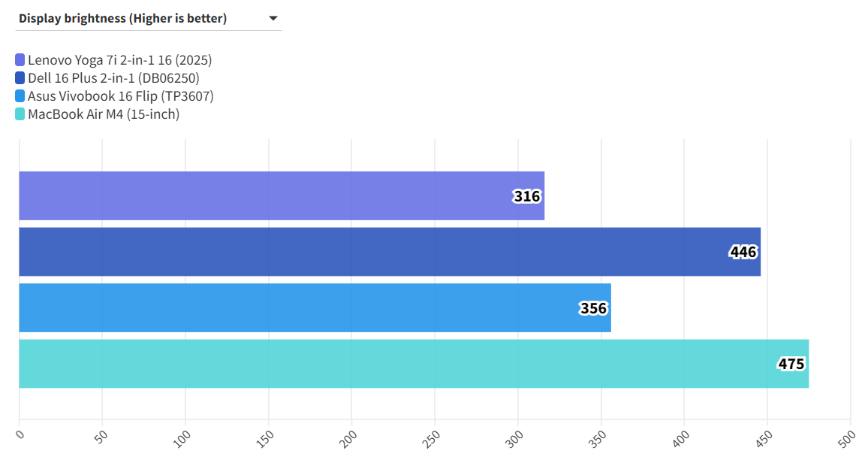868x463 pixels.
Task: Click the 316 value label
Action: pyautogui.click(x=527, y=197)
